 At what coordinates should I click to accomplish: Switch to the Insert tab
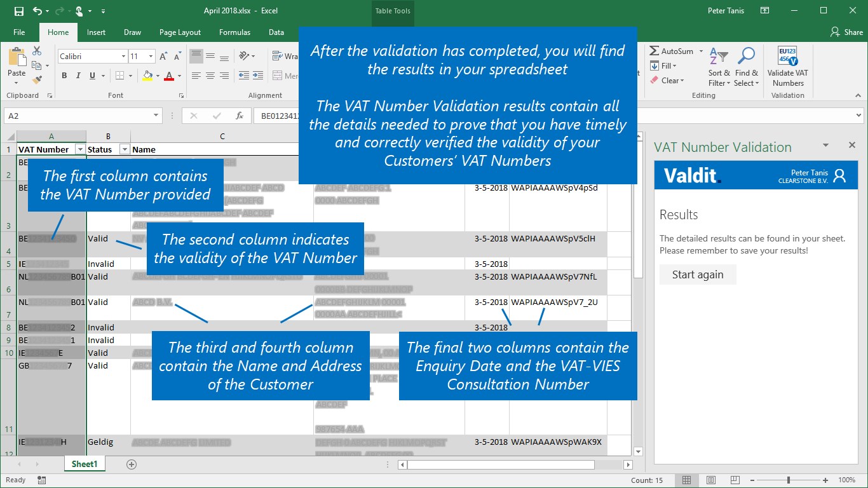point(97,32)
